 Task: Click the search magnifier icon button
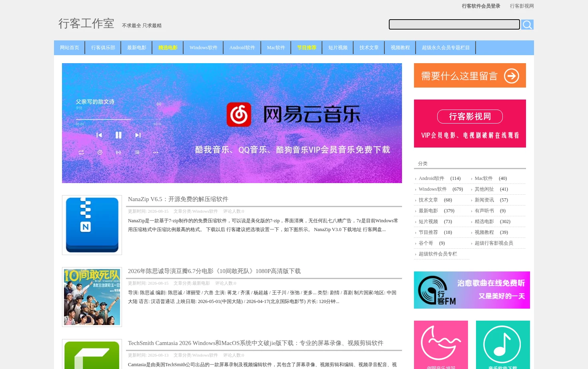click(527, 25)
